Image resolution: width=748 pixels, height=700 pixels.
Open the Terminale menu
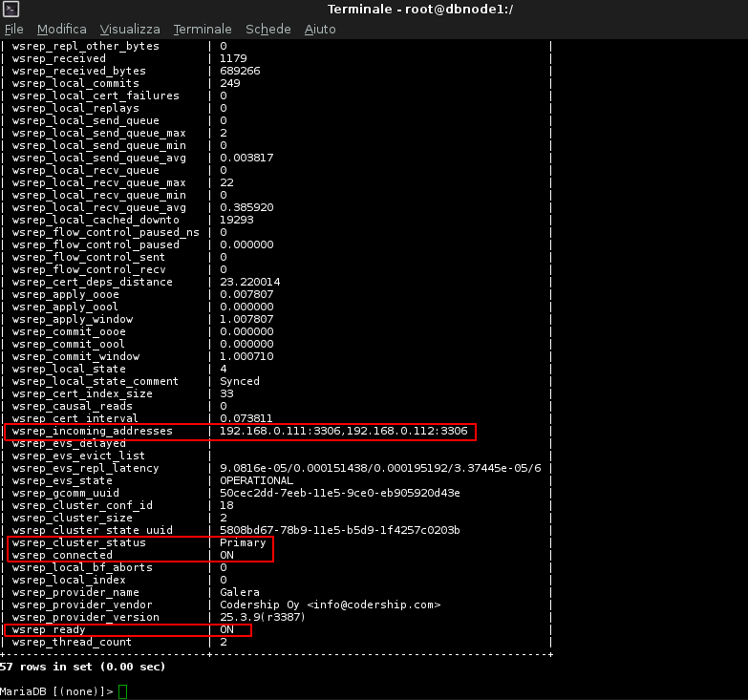pos(203,30)
